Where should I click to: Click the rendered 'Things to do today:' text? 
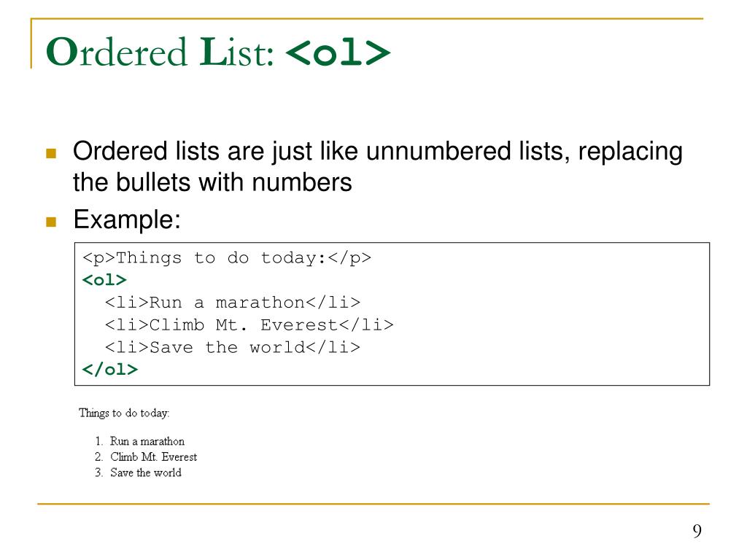tap(124, 413)
